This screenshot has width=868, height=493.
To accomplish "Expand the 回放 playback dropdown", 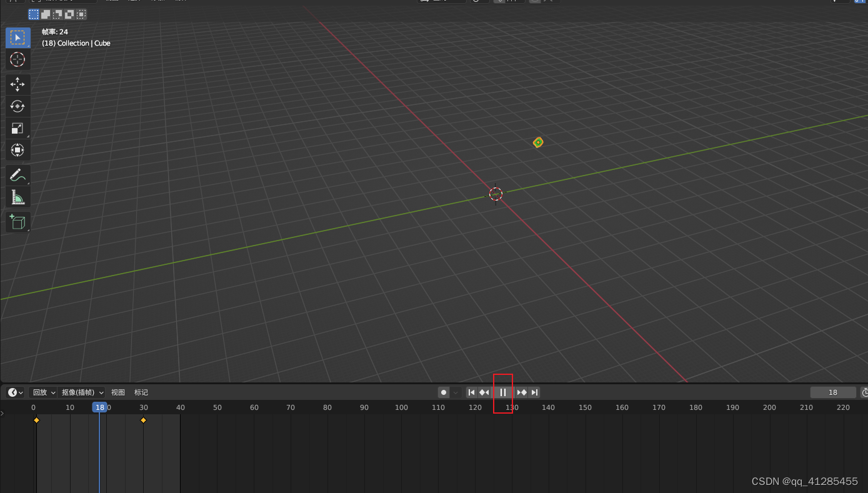I will point(44,392).
